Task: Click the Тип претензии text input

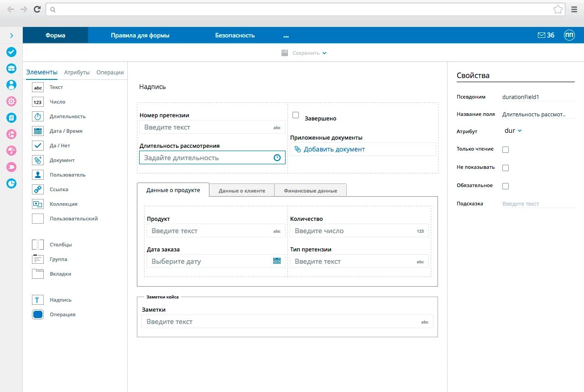Action: [360, 261]
